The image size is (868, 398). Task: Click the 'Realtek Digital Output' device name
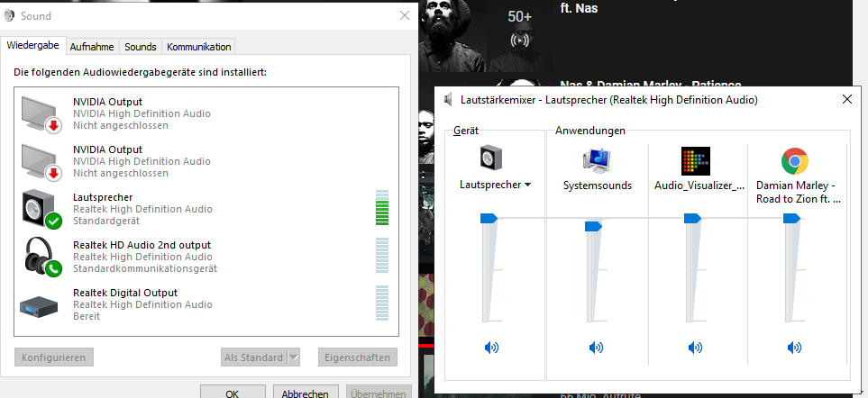coord(125,293)
